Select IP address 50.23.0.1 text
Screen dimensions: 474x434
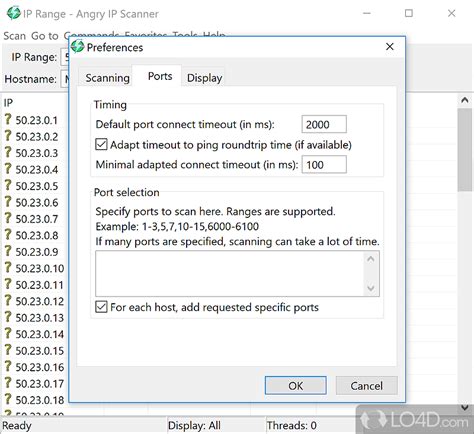[37, 120]
